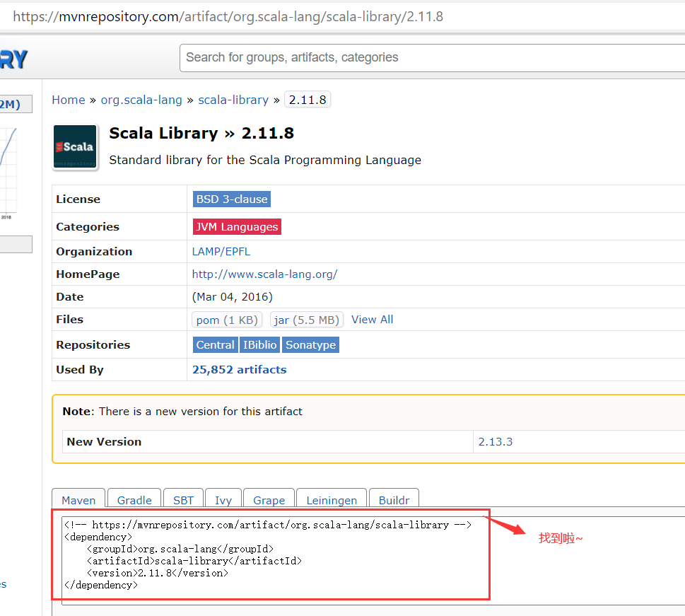Switch to the Buildr tab
This screenshot has width=685, height=616.
(x=394, y=499)
